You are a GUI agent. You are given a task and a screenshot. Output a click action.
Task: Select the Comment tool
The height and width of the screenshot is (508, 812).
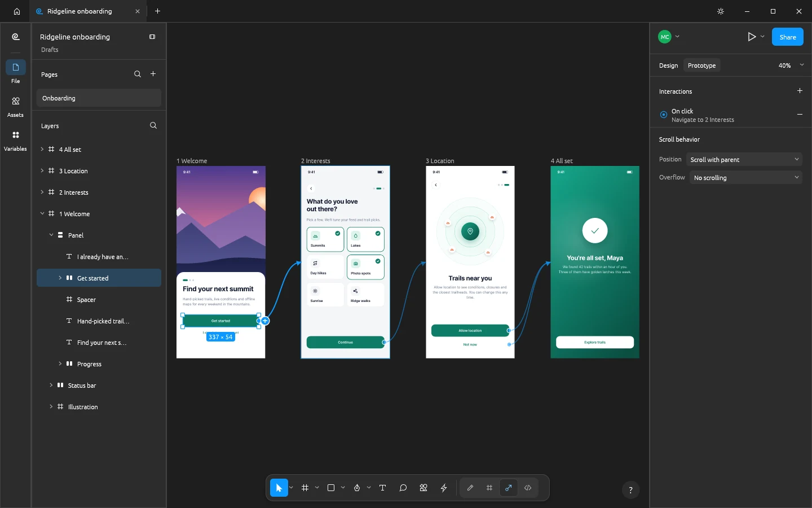coord(403,488)
